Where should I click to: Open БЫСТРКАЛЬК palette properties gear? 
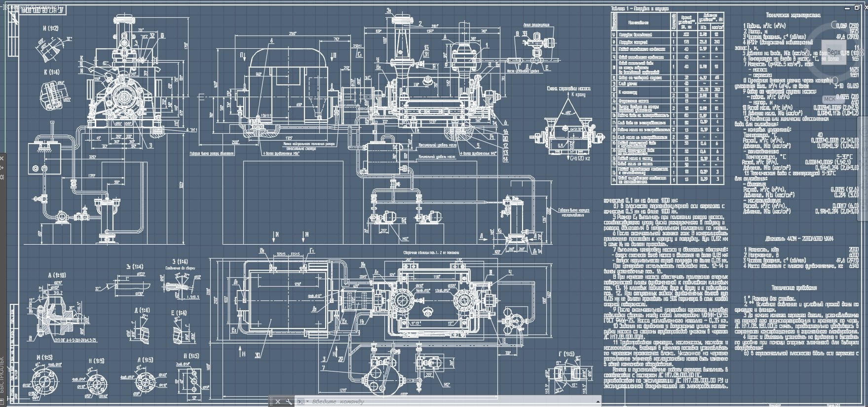click(2, 177)
